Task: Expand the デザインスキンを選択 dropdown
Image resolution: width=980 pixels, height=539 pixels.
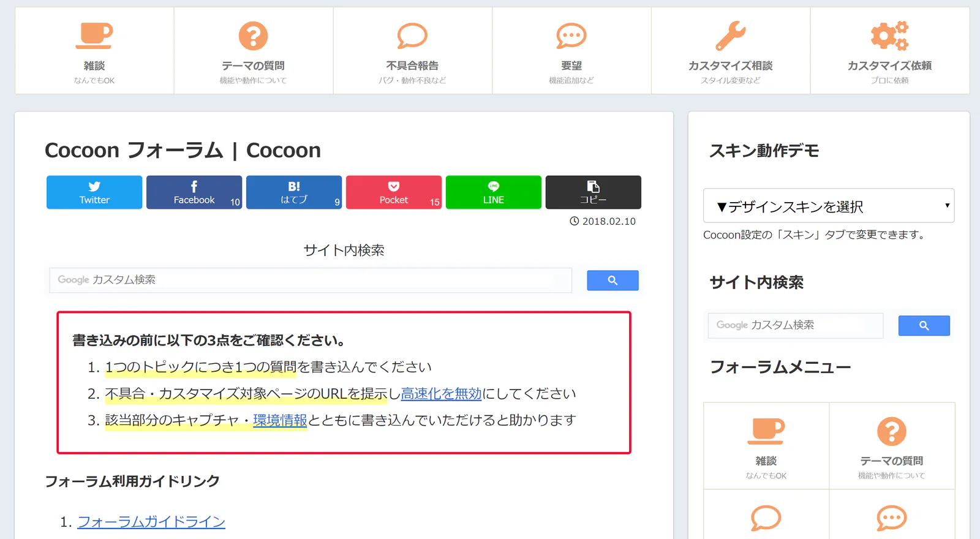Action: [829, 206]
